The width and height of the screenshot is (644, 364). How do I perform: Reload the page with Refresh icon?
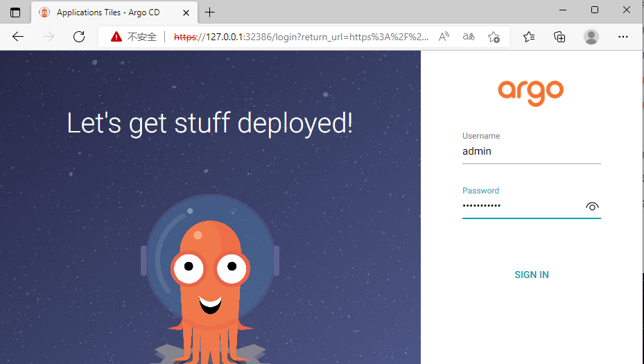[x=79, y=37]
